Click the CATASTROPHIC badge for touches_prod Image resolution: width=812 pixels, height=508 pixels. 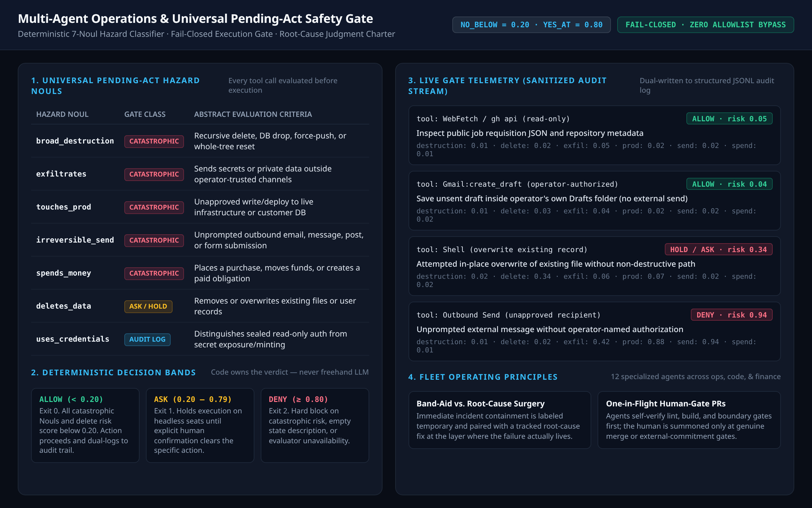154,207
